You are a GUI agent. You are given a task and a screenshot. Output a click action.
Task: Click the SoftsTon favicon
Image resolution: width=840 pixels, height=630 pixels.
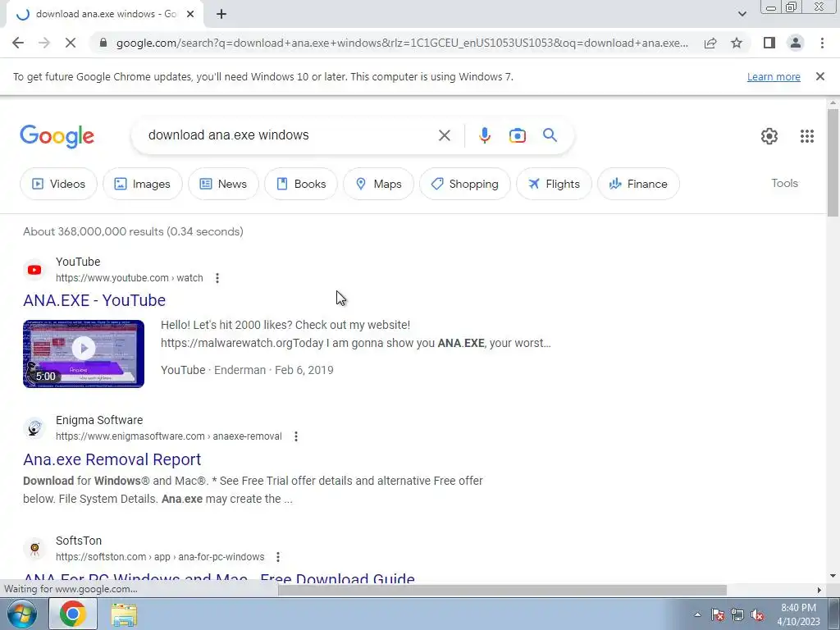coord(34,549)
